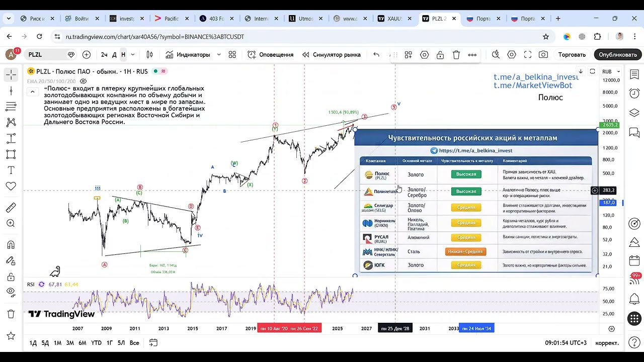Open the Fibonacci retracement tools

11,107
